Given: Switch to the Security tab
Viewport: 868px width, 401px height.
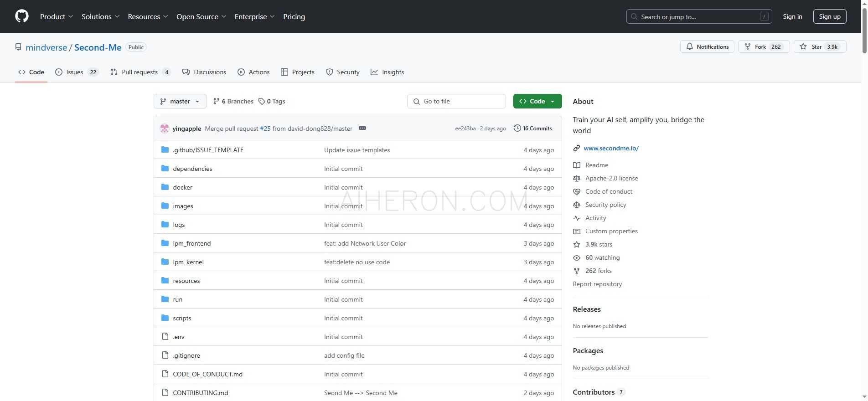Looking at the screenshot, I should [343, 72].
